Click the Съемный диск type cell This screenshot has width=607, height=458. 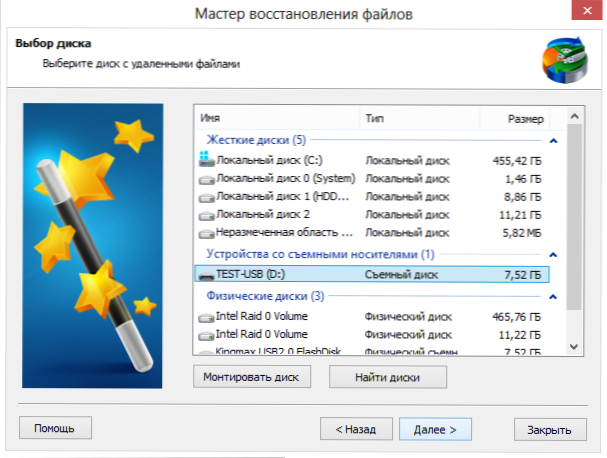point(401,275)
